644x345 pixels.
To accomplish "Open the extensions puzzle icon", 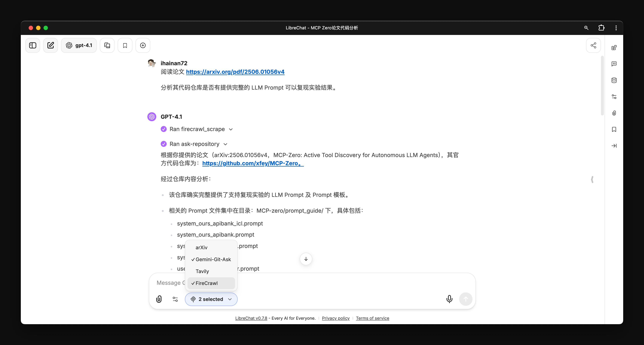I will point(601,28).
